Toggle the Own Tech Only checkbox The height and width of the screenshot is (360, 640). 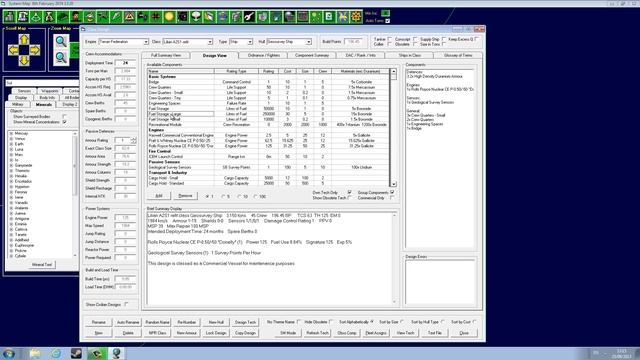click(x=349, y=192)
